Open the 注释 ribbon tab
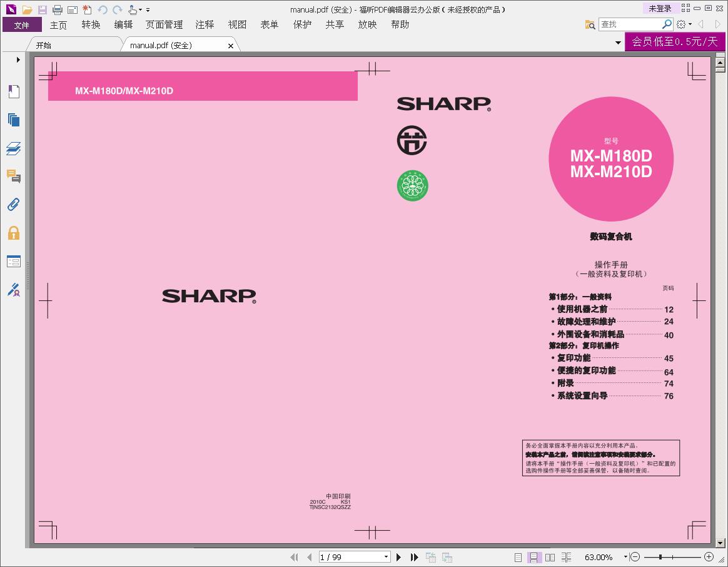The height and width of the screenshot is (567, 728). 205,24
